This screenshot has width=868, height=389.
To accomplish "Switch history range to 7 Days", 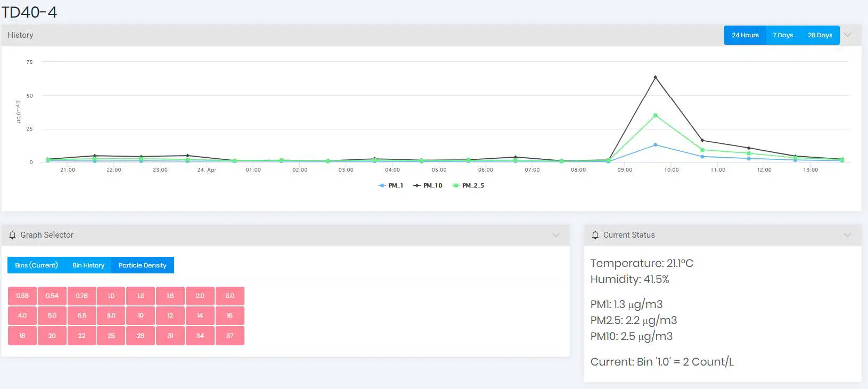I will pyautogui.click(x=783, y=35).
